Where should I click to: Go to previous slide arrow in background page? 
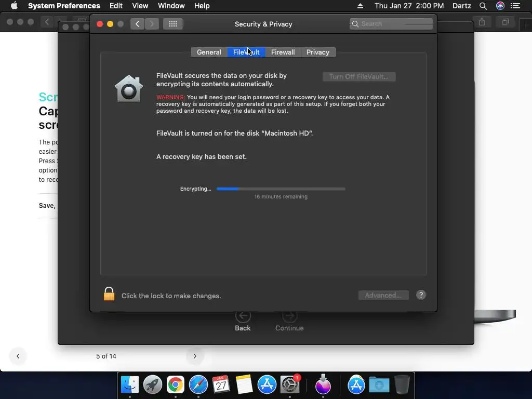pos(18,356)
